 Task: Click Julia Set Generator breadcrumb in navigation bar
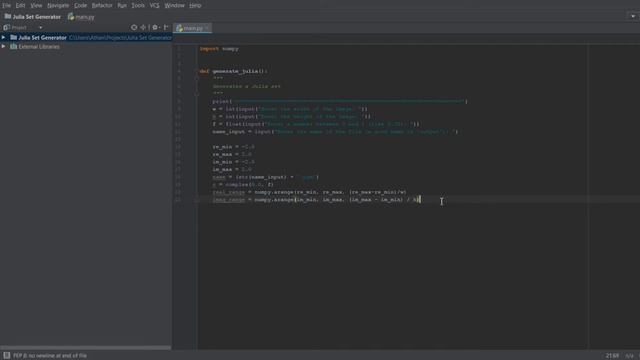pos(33,17)
